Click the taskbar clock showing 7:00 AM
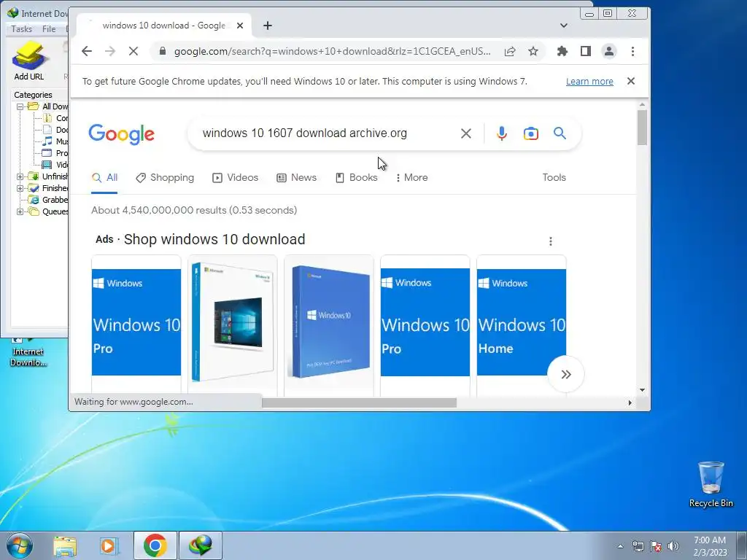 tap(710, 546)
